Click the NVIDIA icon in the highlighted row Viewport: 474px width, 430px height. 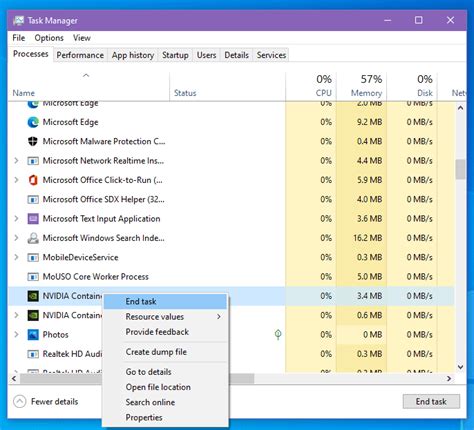coord(33,296)
